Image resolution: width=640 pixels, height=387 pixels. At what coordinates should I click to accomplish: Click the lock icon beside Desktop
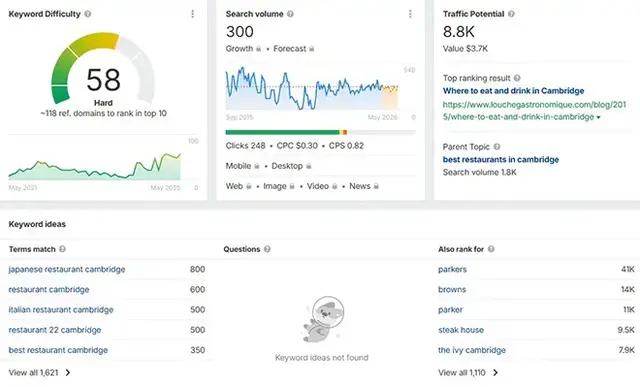click(309, 166)
